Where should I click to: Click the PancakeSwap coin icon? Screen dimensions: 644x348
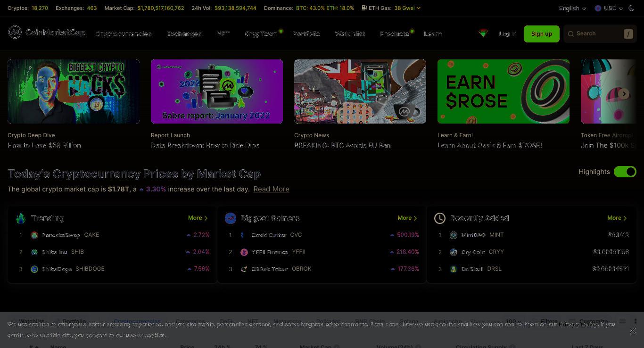(x=34, y=235)
